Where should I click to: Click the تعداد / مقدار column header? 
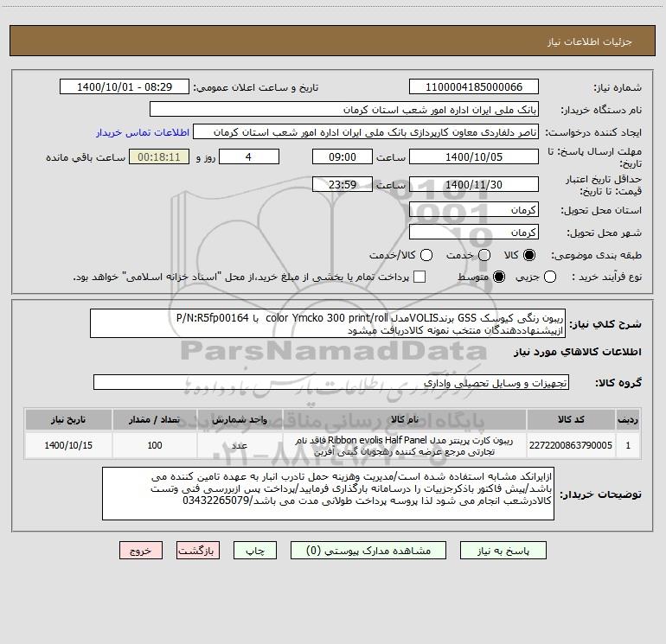click(x=155, y=419)
